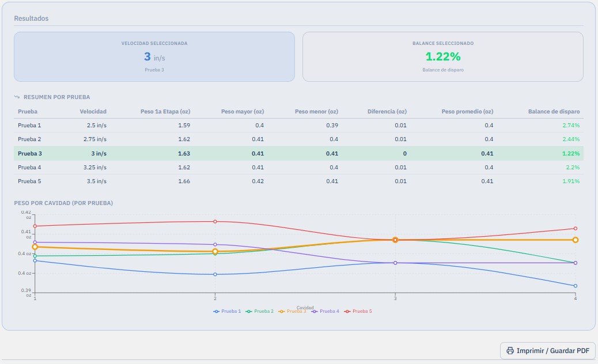
Task: Click Prueba 5 red data point at cavity 4
Action: coord(576,229)
